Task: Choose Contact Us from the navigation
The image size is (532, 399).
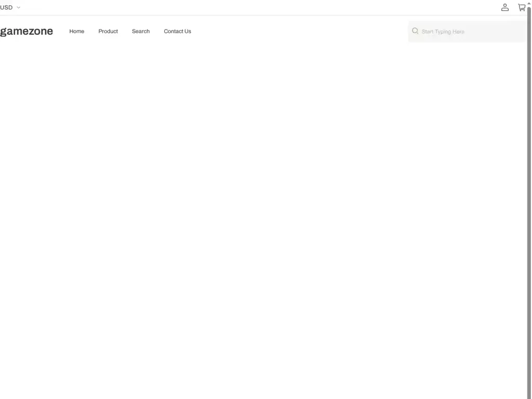Action: [x=177, y=31]
